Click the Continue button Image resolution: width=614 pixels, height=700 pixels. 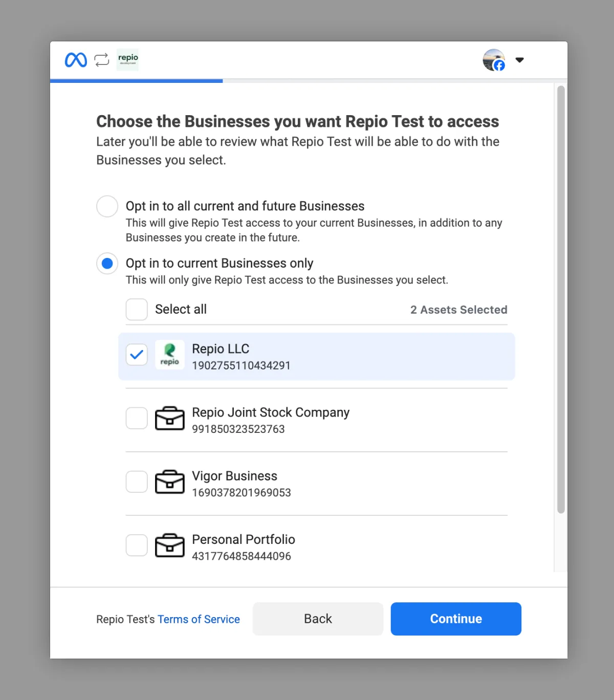coord(456,619)
